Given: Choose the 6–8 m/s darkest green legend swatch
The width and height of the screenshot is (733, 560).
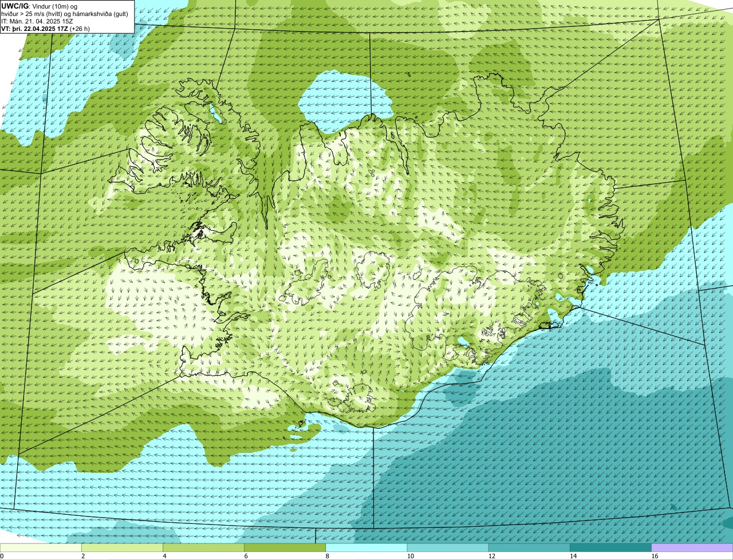Looking at the screenshot, I should [285, 547].
